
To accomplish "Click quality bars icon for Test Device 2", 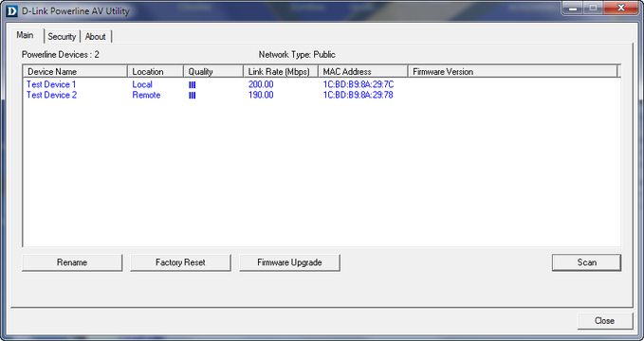I will pos(193,96).
